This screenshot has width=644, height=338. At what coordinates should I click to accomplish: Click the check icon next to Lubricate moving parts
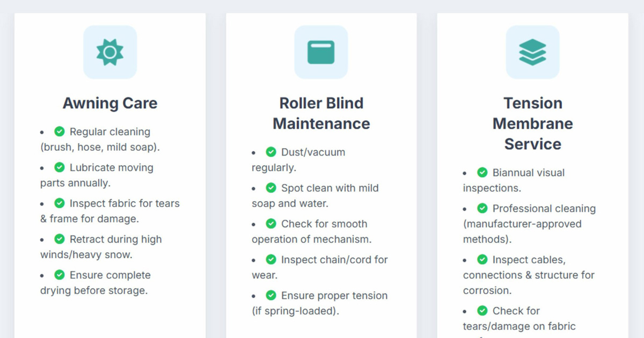[x=60, y=167]
